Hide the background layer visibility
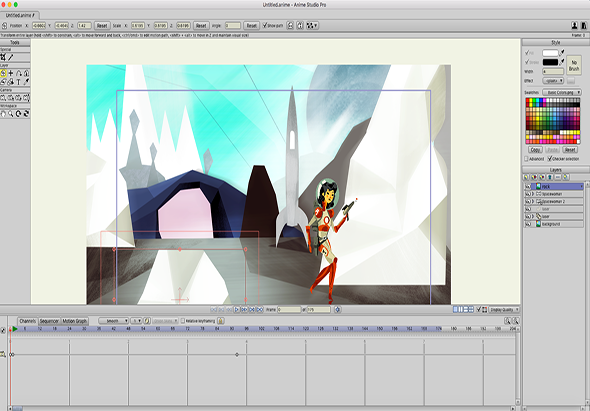Screen dimensions: 590x411 (x=528, y=224)
